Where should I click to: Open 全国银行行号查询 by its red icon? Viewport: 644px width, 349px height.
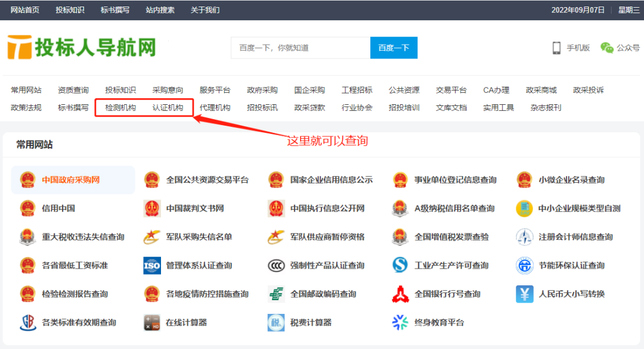(400, 294)
